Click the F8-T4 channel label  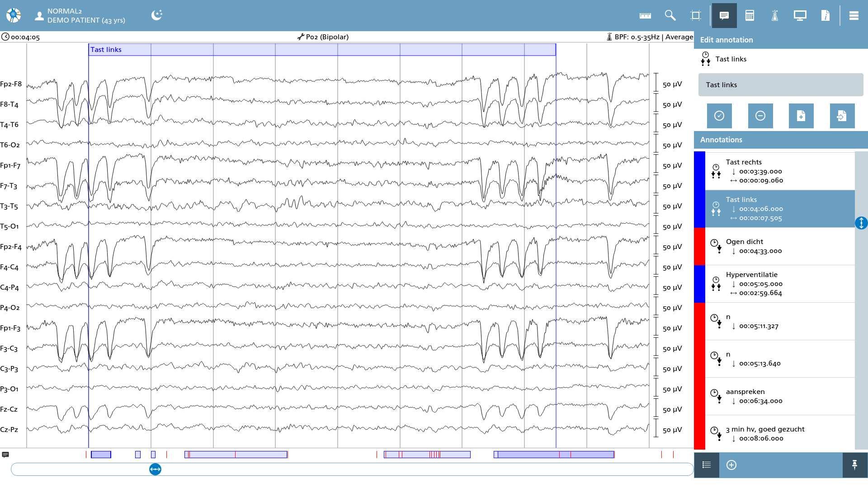pos(9,104)
